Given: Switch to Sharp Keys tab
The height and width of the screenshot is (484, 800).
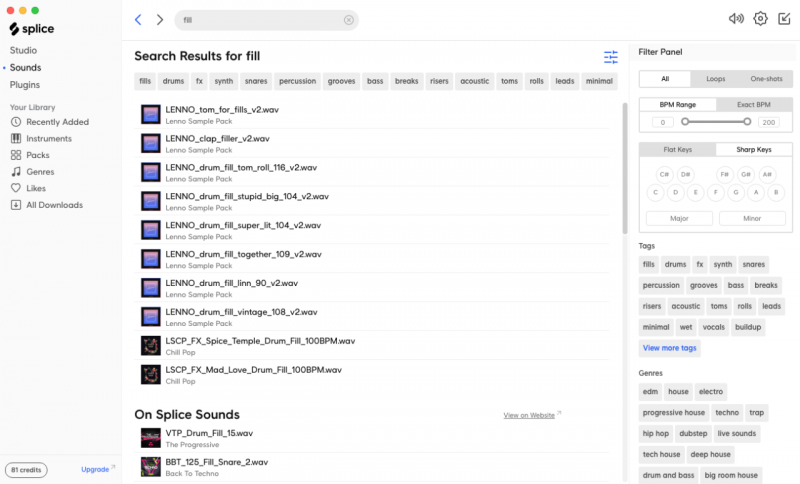Looking at the screenshot, I should point(754,149).
